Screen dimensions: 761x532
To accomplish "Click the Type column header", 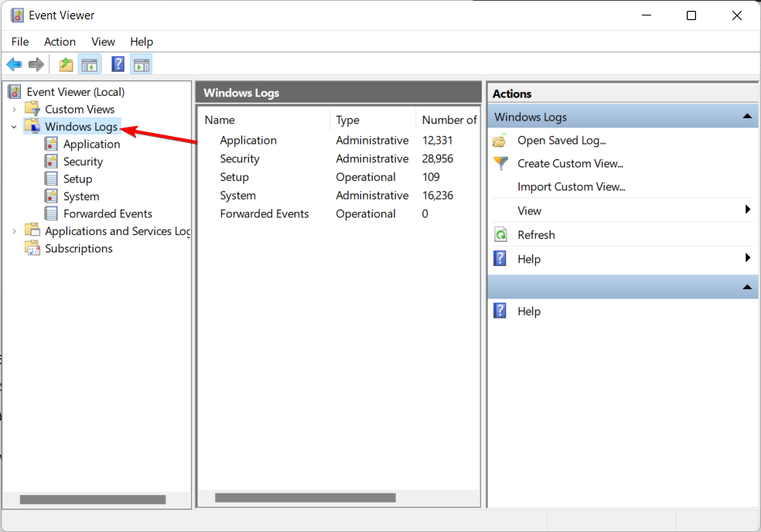I will [373, 120].
